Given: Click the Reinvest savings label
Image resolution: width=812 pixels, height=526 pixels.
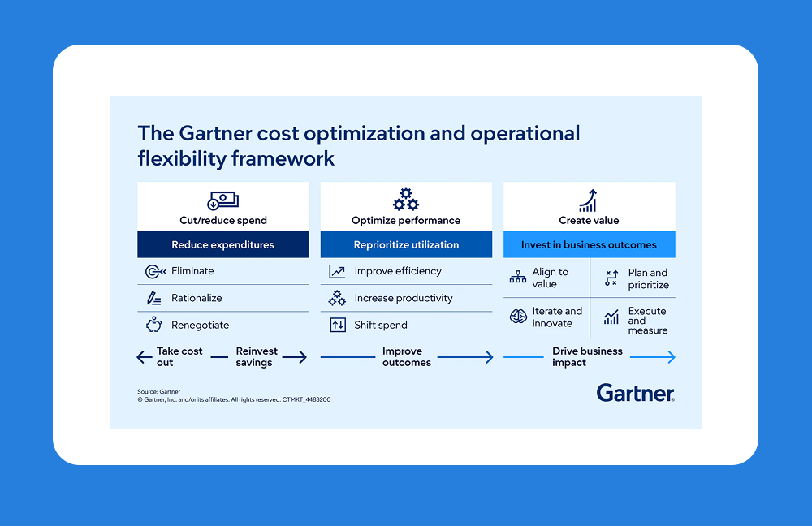Looking at the screenshot, I should pos(257,356).
